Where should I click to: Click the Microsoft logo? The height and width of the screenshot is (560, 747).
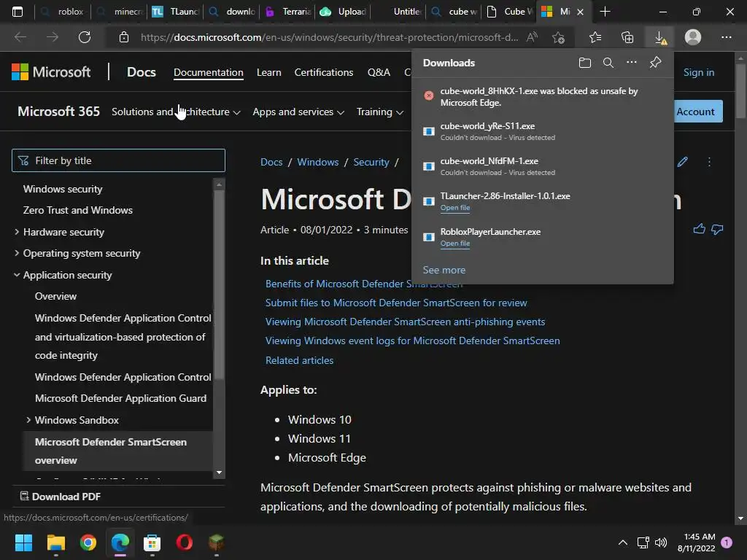point(51,72)
